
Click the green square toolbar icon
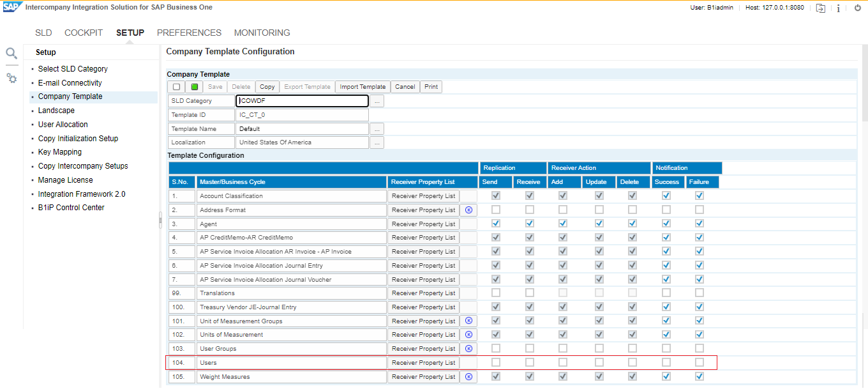[195, 87]
